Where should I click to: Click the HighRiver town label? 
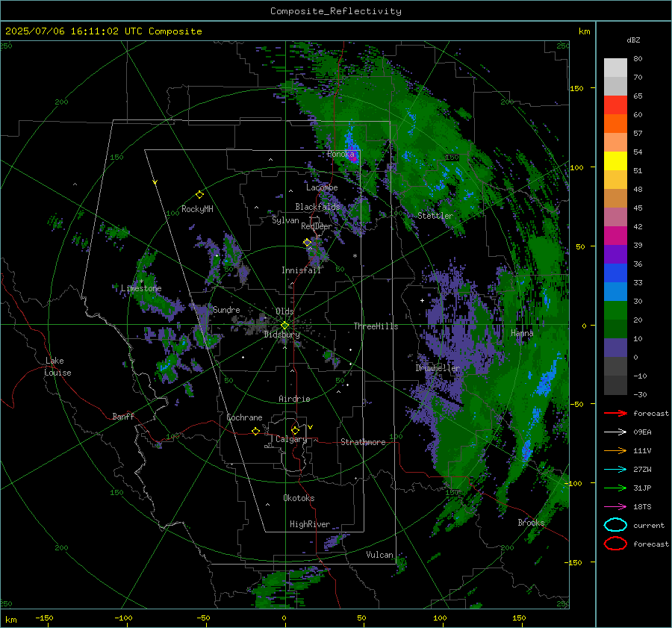[x=310, y=524]
